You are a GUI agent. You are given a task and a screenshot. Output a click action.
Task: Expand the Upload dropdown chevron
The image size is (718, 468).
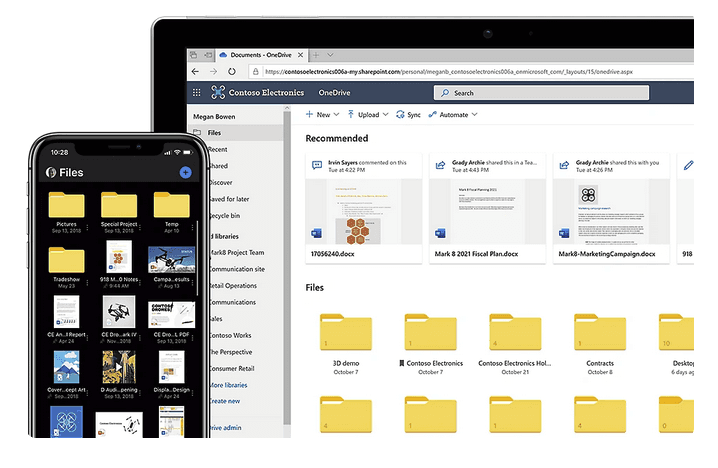386,114
